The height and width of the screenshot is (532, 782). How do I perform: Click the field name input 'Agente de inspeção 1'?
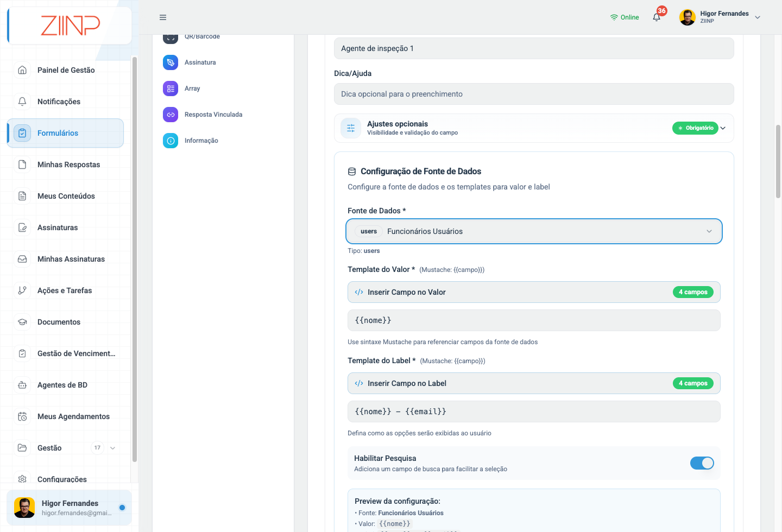[534, 48]
